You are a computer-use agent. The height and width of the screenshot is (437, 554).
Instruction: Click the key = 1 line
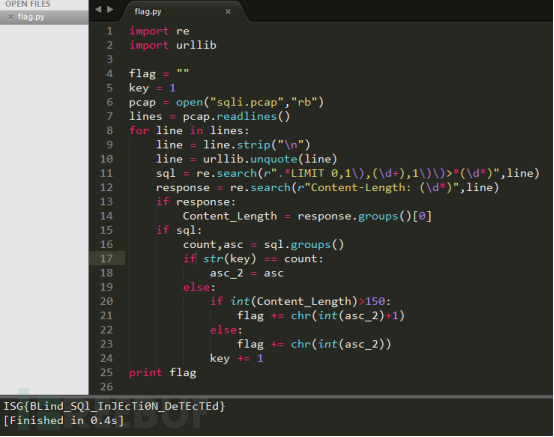pyautogui.click(x=152, y=88)
